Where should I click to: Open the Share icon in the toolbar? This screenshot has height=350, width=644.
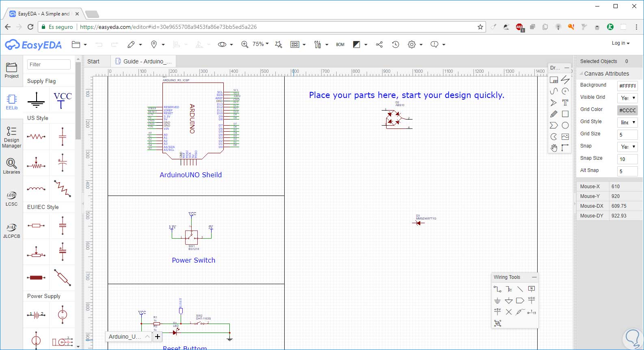coord(379,44)
